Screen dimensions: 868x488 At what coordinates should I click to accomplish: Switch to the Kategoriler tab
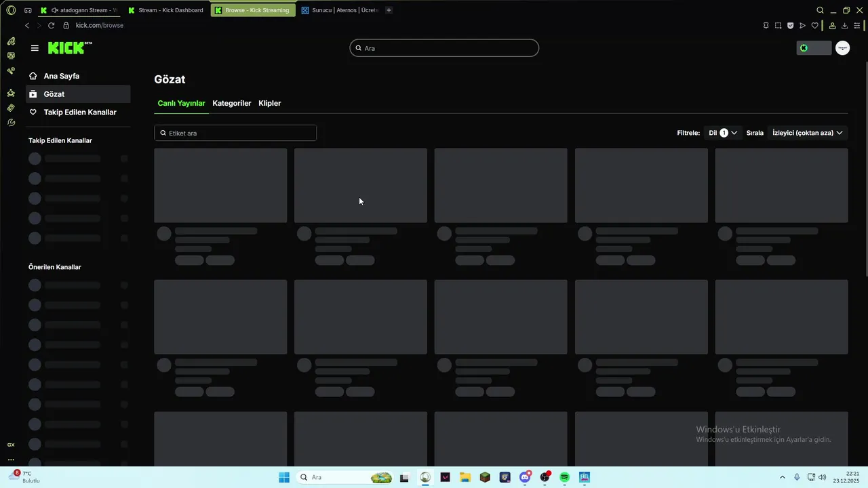pos(232,103)
